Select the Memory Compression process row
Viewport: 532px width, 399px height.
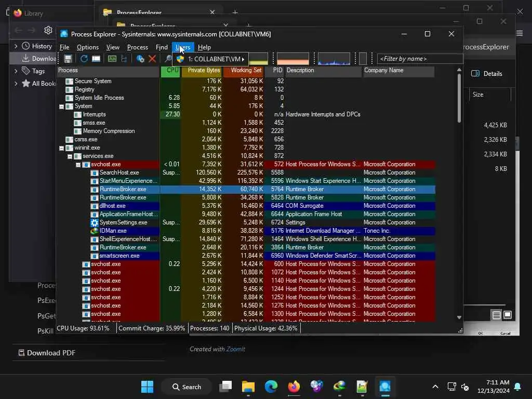pos(246,131)
